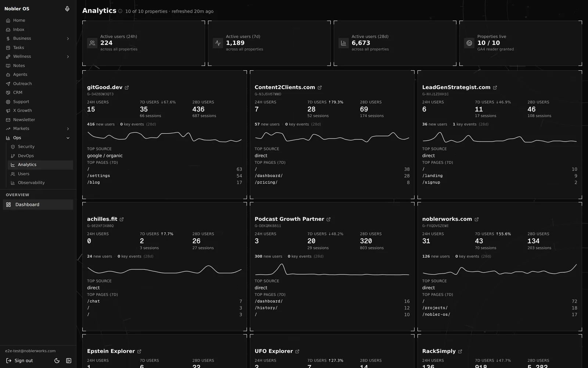588x368 pixels.
Task: Go to CRM in sidebar
Action: tap(38, 93)
